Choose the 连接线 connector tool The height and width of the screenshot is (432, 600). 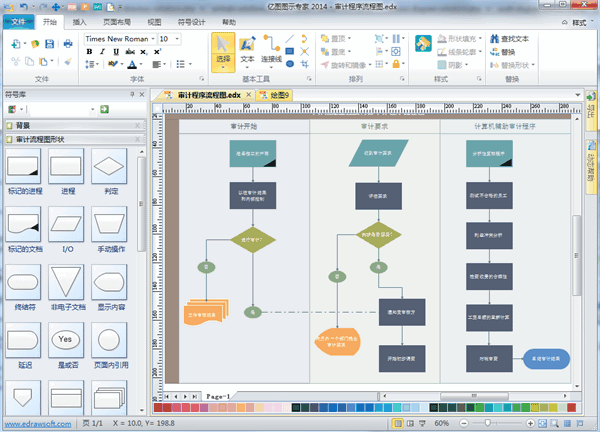271,52
